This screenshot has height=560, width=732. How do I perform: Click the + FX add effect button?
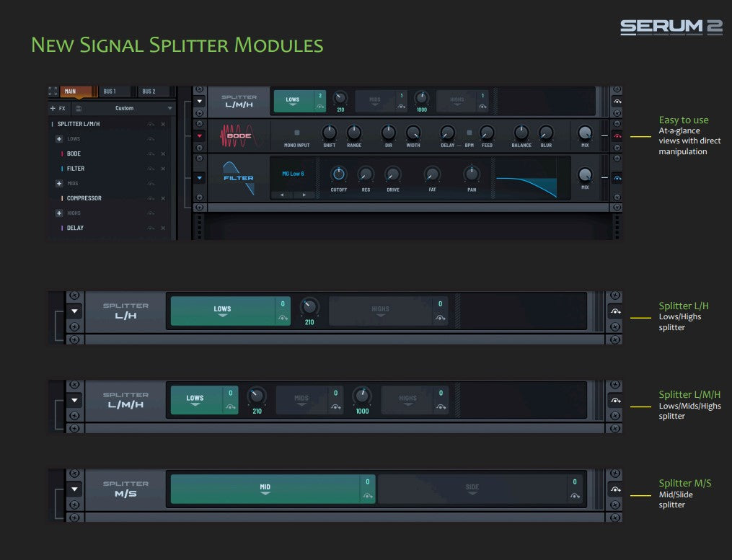click(58, 108)
